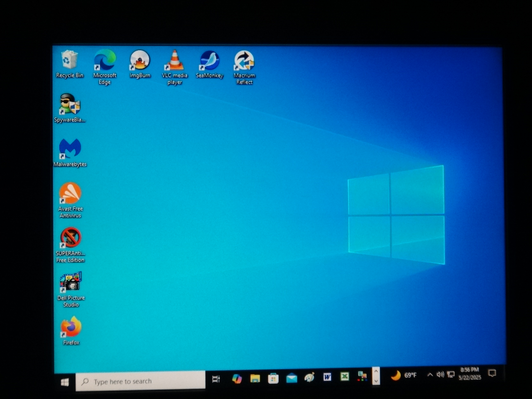
Task: Open the weather widget showing 69°F
Action: pos(404,375)
